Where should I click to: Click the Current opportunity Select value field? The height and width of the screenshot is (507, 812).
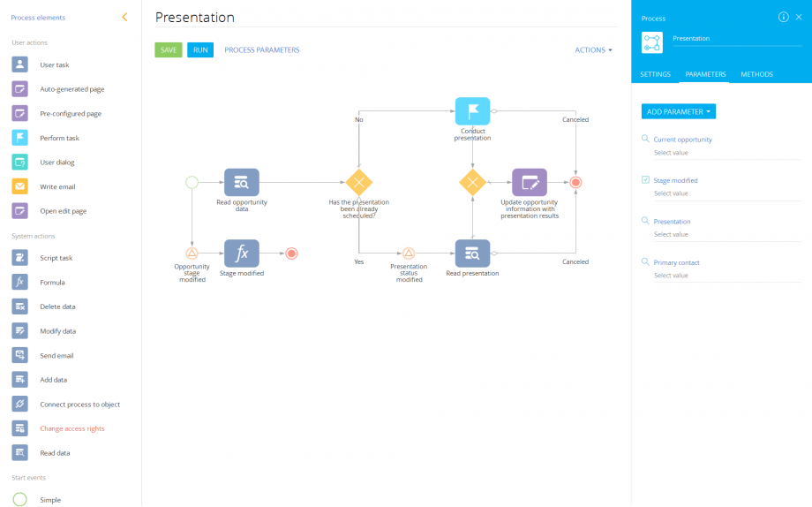tap(727, 153)
